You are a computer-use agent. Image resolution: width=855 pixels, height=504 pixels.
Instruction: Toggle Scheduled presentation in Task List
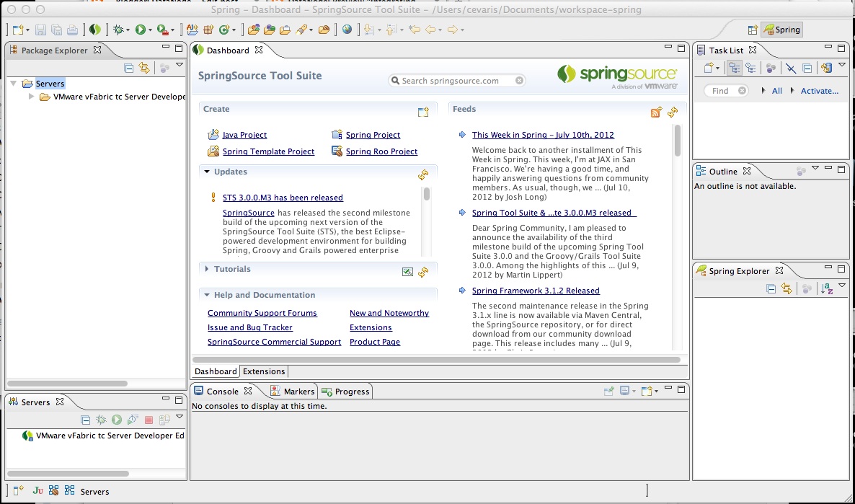751,68
